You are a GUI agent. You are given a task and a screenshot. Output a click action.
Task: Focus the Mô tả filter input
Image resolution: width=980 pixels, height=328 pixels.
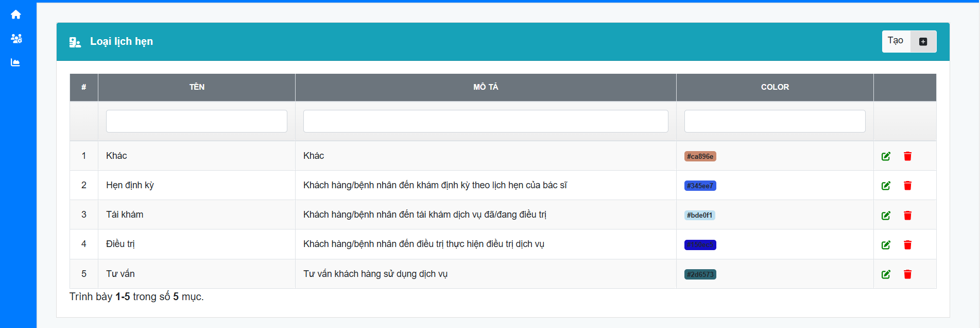[485, 121]
